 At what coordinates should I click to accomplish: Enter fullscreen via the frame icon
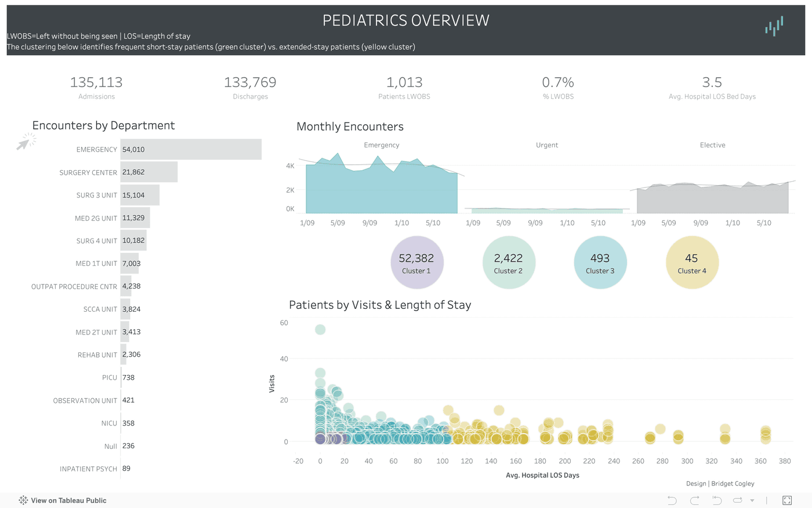[787, 500]
